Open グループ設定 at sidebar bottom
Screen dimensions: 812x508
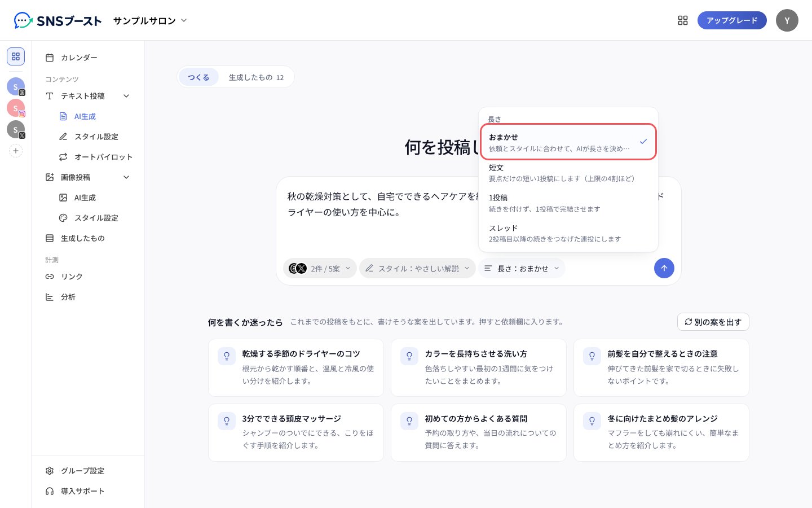click(88, 471)
